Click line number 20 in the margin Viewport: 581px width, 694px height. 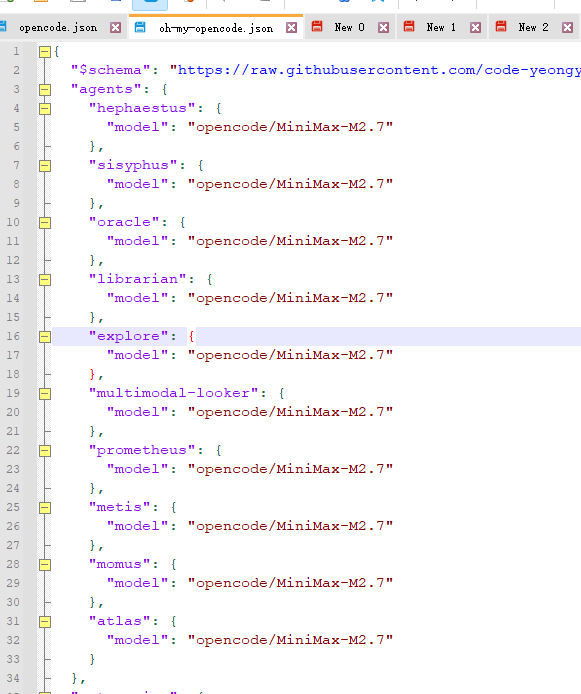13,412
